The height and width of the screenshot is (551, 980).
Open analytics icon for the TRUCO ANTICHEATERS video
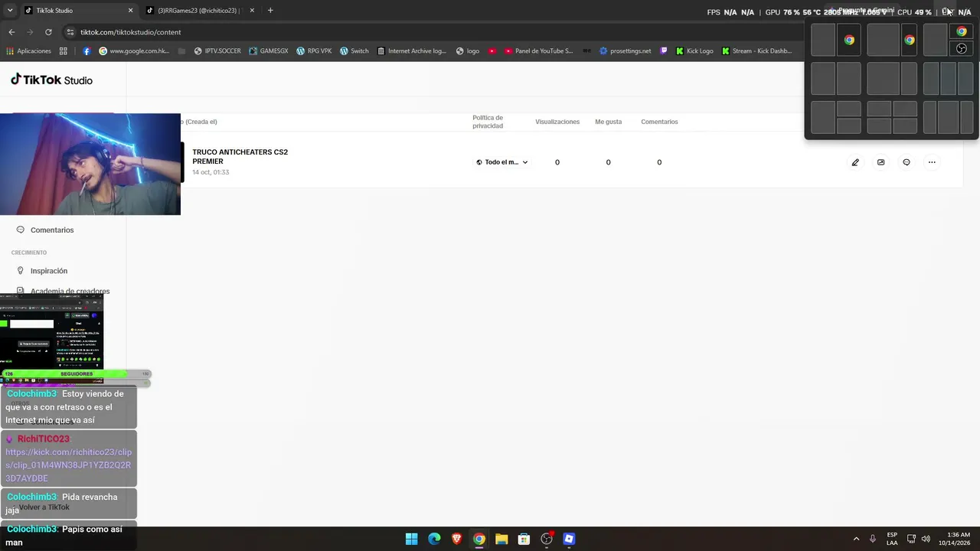880,162
